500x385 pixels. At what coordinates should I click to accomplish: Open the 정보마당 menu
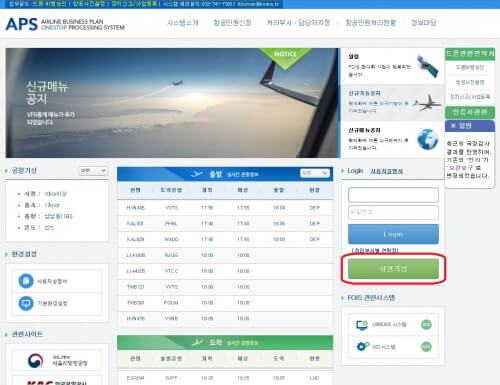pos(424,23)
